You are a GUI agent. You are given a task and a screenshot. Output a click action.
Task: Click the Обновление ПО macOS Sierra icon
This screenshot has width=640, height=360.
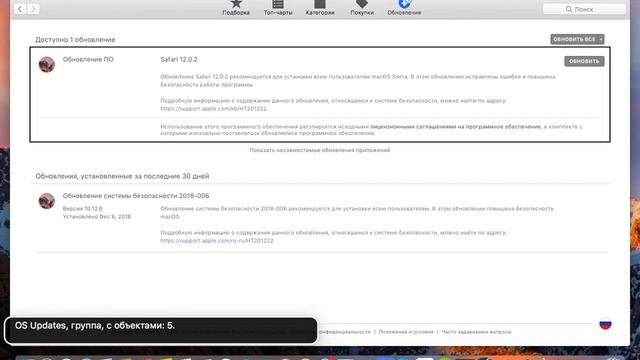[x=47, y=64]
